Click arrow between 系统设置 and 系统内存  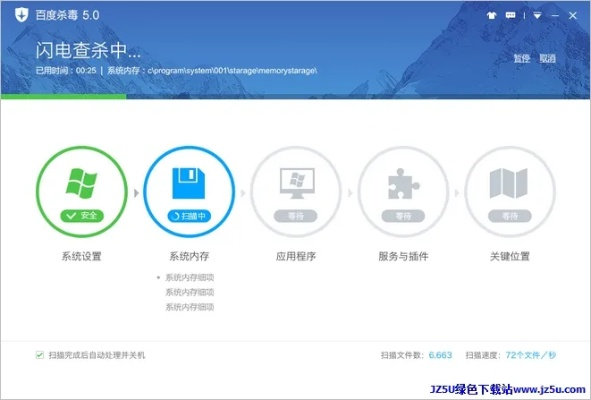point(136,193)
